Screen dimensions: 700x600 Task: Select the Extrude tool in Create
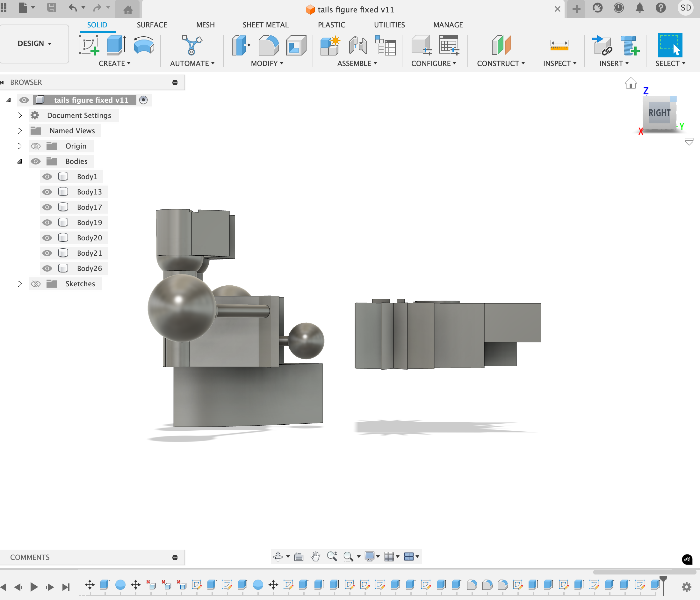click(116, 45)
